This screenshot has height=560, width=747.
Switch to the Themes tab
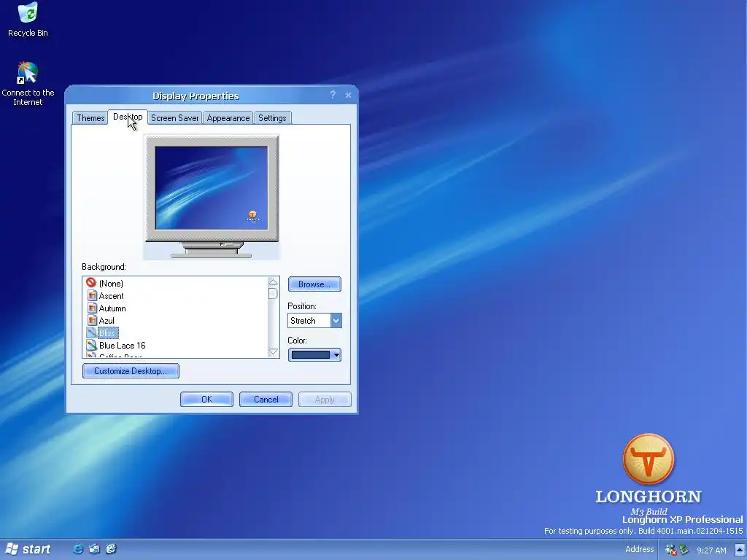point(90,118)
